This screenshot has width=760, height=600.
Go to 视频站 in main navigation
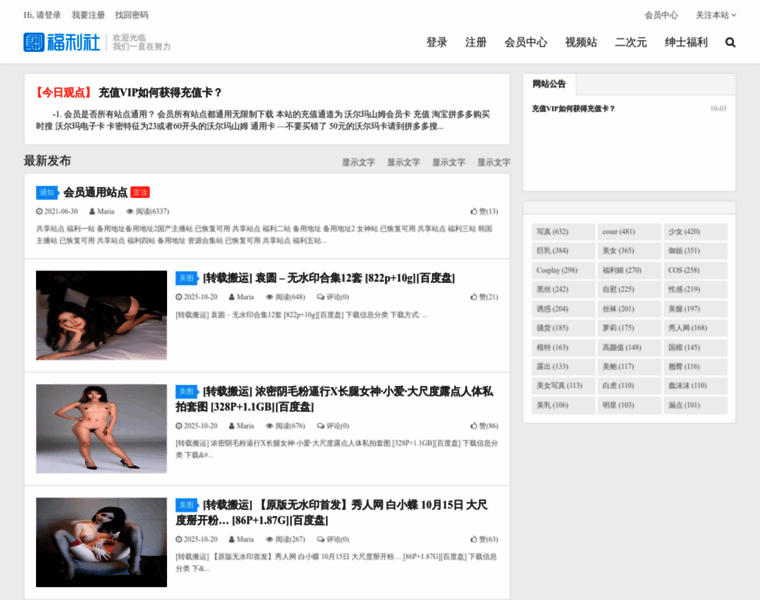[581, 43]
